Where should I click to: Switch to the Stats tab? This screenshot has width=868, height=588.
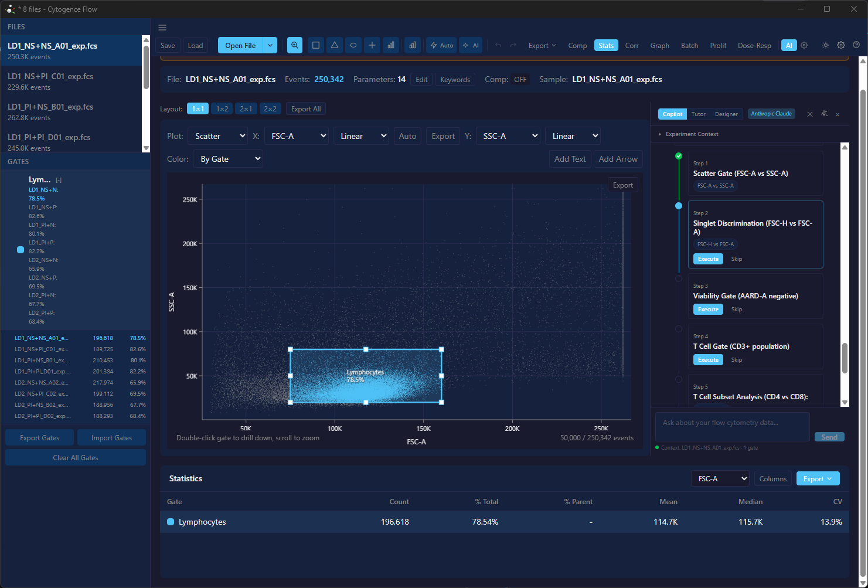606,45
